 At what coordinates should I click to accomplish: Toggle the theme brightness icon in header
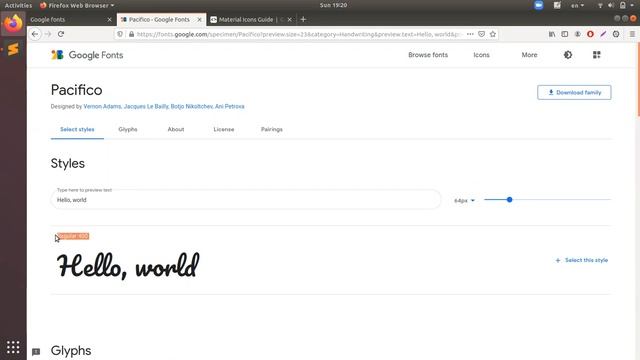pyautogui.click(x=568, y=55)
